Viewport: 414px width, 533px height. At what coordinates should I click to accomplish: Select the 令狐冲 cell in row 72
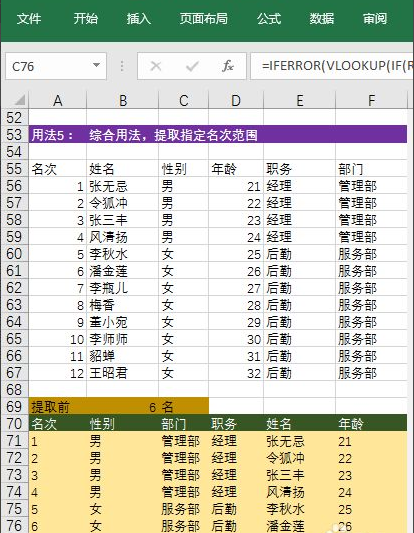(x=299, y=458)
